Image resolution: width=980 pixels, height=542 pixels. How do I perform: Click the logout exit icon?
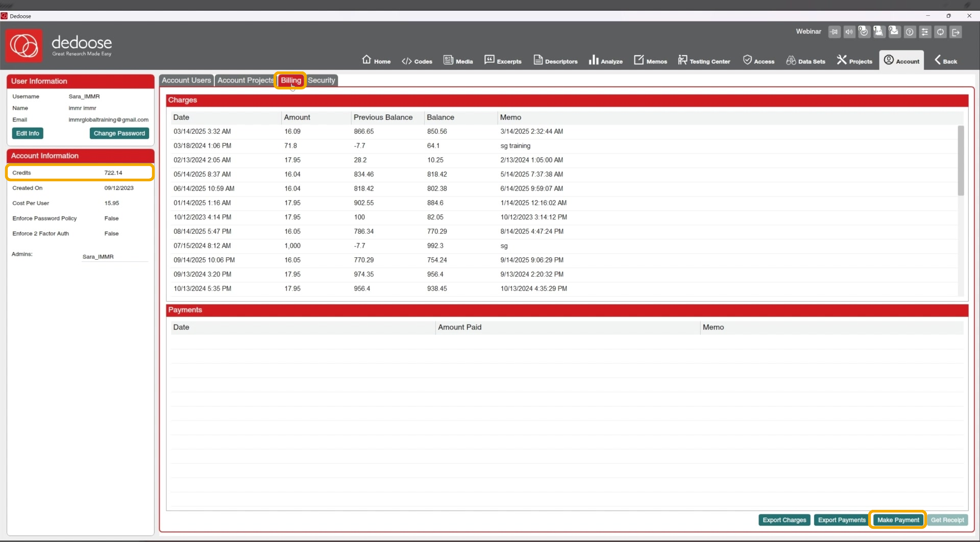click(x=955, y=32)
